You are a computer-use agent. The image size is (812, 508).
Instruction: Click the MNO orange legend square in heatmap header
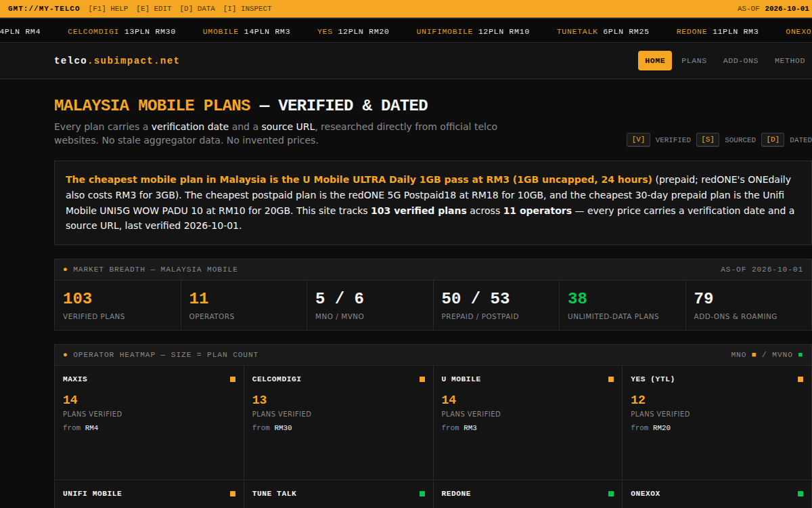[x=754, y=354]
